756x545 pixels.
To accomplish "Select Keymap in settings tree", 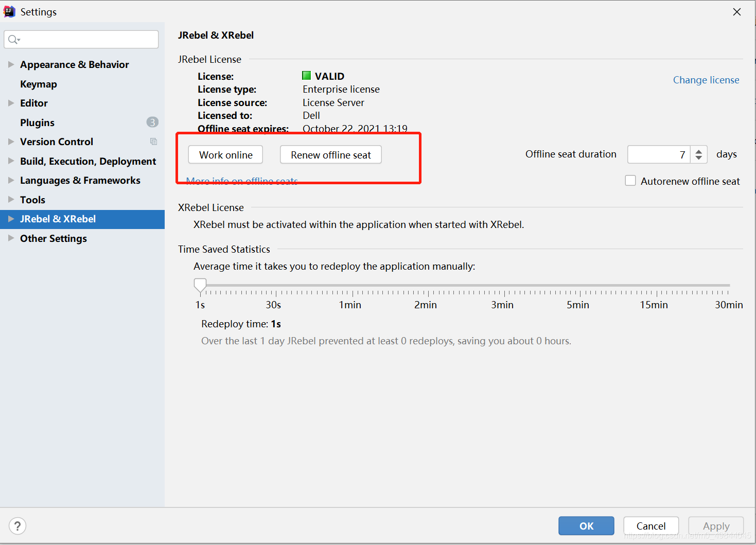I will click(39, 84).
